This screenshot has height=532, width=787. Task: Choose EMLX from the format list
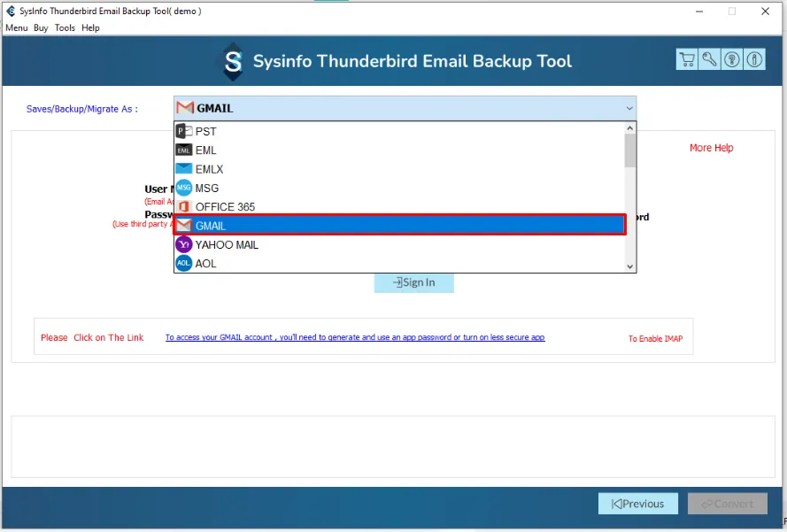pyautogui.click(x=399, y=169)
